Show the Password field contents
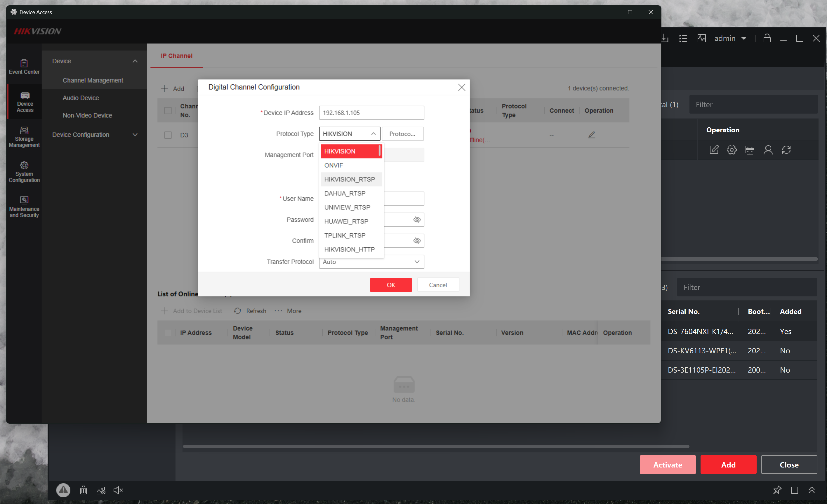The image size is (827, 504). 416,220
